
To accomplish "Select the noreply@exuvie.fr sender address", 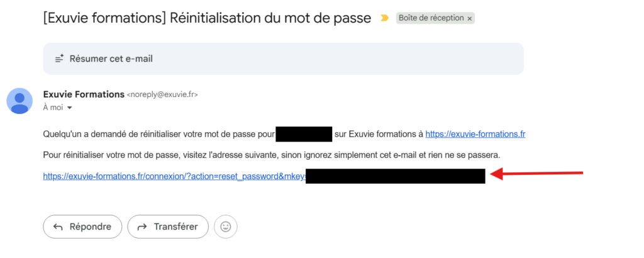I will pyautogui.click(x=162, y=95).
